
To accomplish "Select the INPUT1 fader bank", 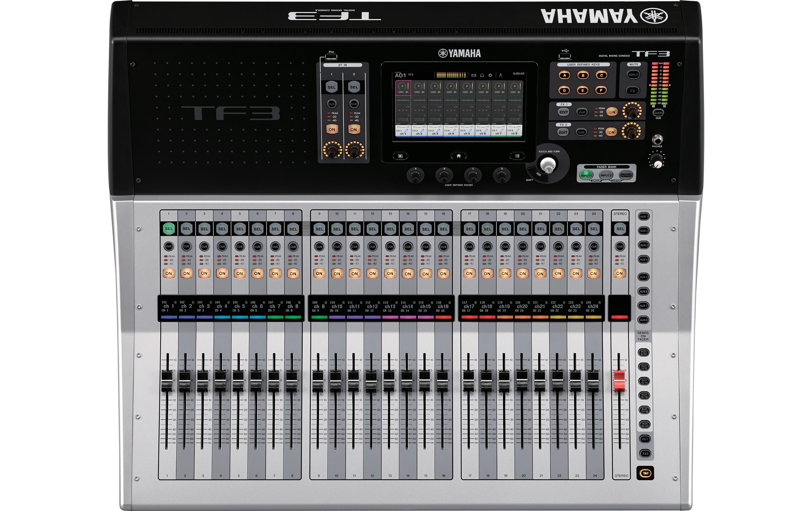I will coord(586,175).
